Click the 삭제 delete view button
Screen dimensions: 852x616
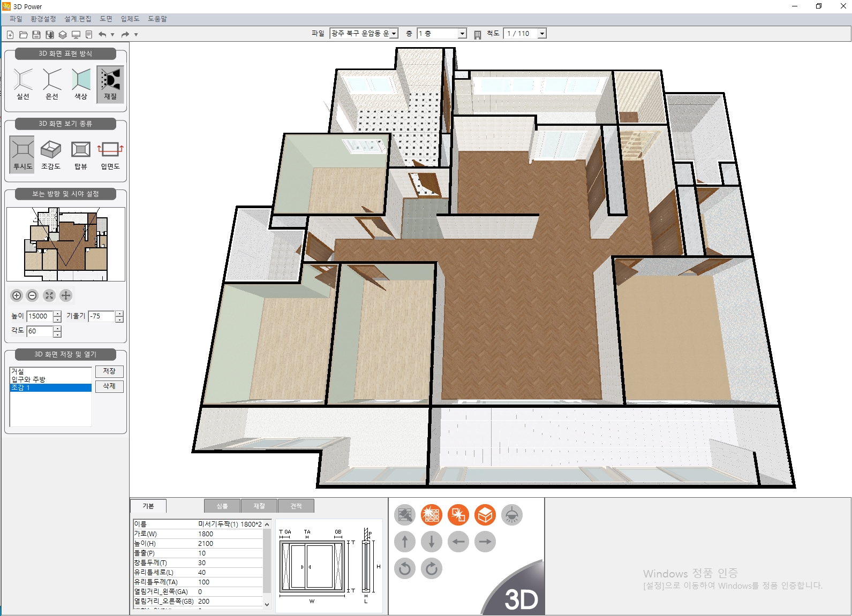coord(109,386)
